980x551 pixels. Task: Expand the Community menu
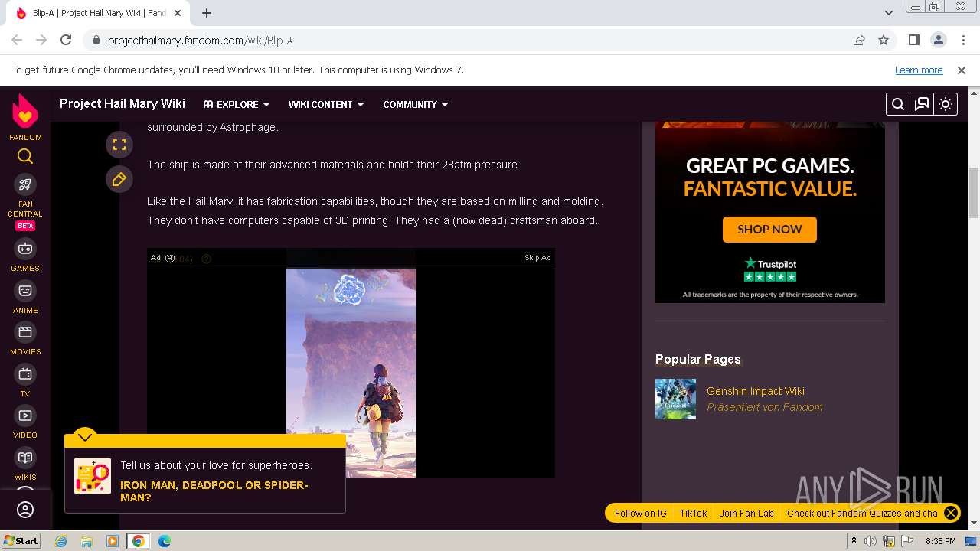click(416, 104)
